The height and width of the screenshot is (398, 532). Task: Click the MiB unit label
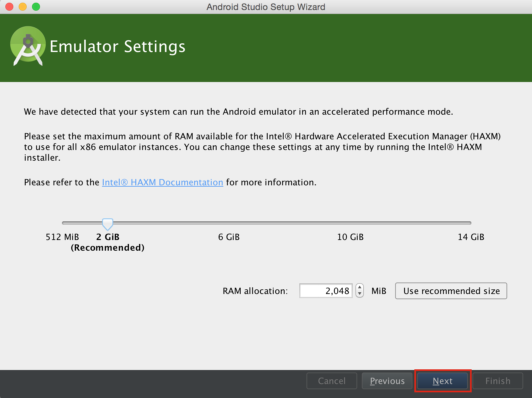point(379,291)
